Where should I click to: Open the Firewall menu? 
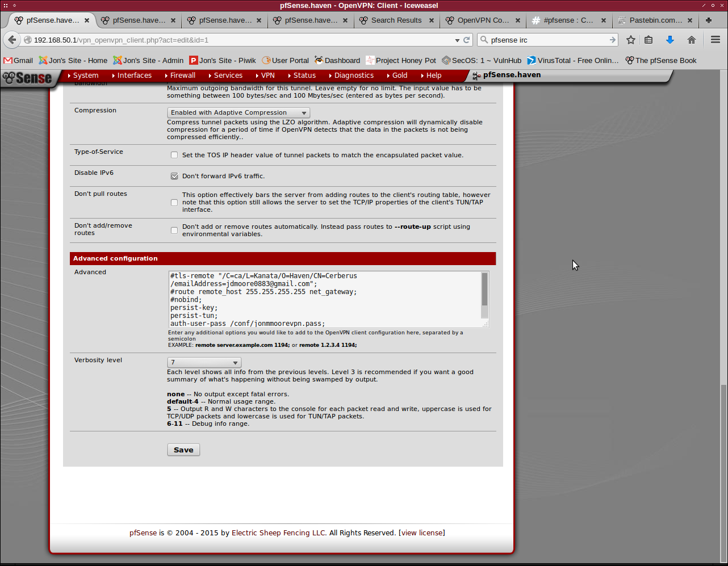tap(180, 75)
